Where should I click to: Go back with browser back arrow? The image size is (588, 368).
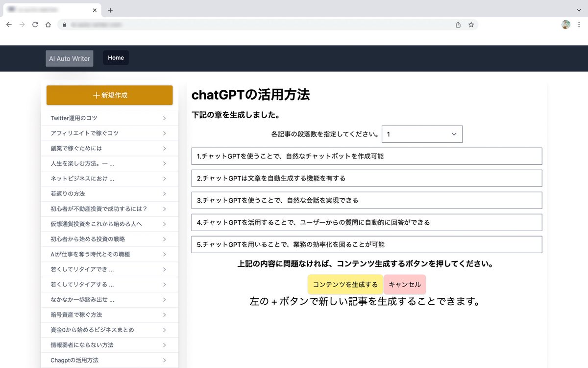pos(9,25)
